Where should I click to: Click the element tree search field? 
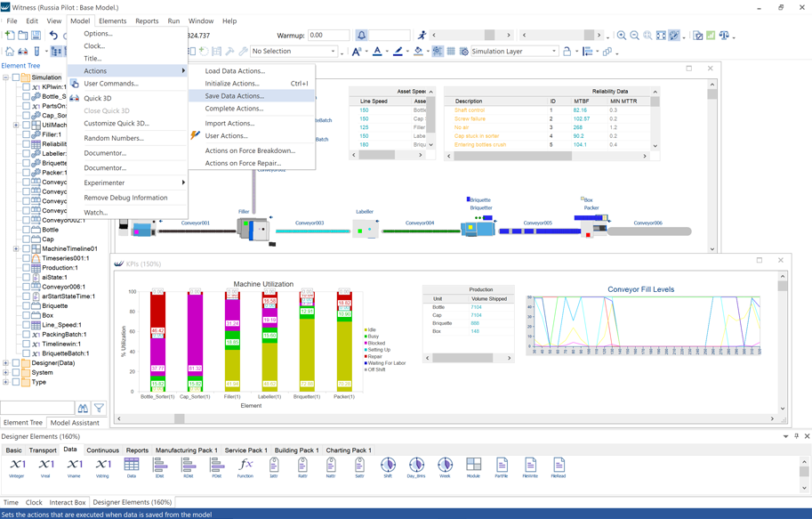pyautogui.click(x=37, y=408)
